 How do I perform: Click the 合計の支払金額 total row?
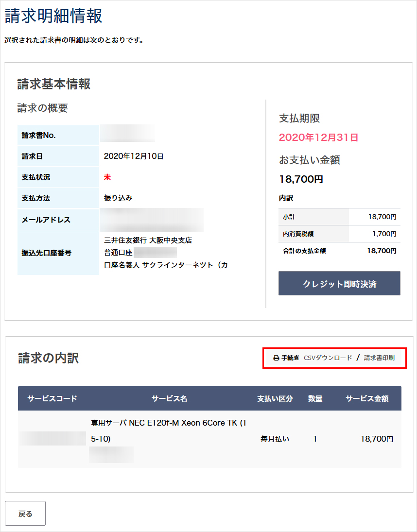click(x=339, y=251)
